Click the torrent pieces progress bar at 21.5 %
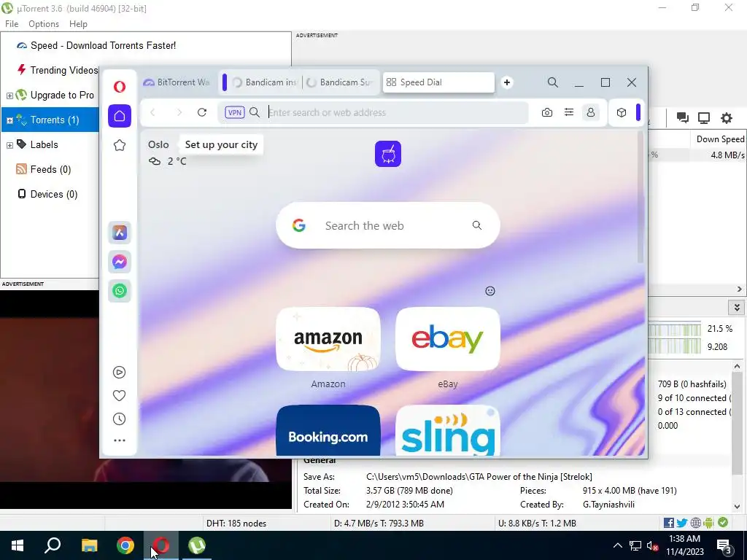 (x=675, y=329)
